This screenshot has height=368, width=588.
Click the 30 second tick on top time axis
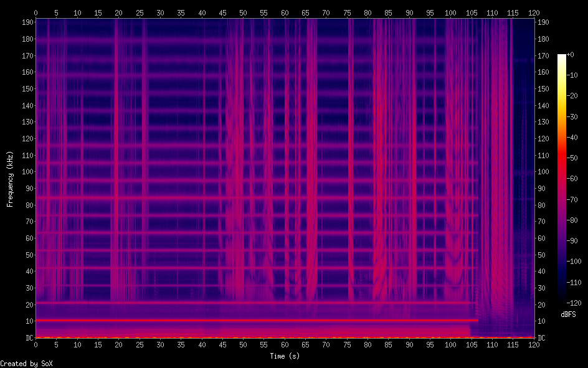[x=160, y=12]
